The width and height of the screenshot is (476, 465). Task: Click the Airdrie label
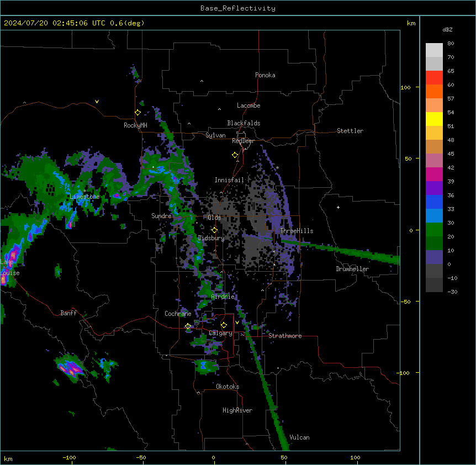223,297
